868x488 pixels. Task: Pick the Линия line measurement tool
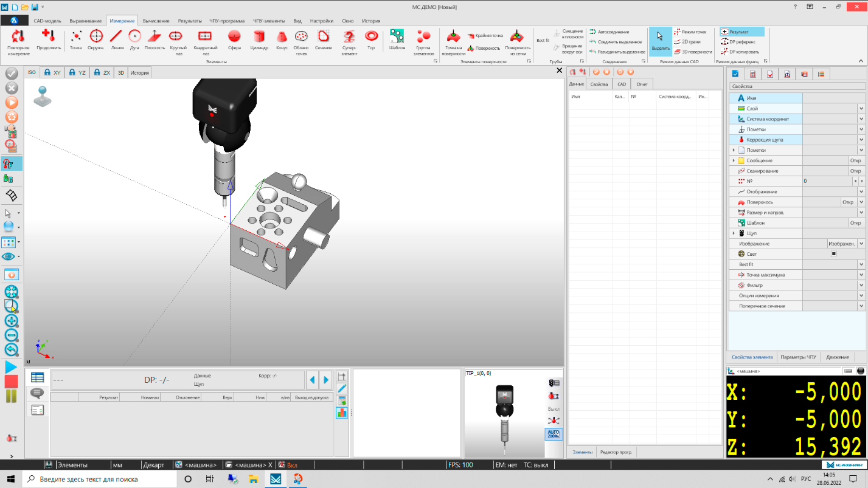(116, 40)
